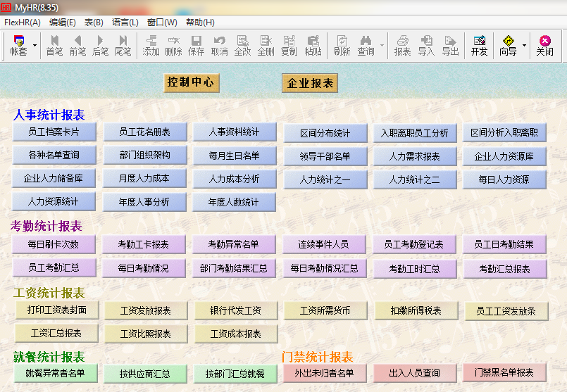
Task: Click the 保存 save icon
Action: (x=197, y=45)
